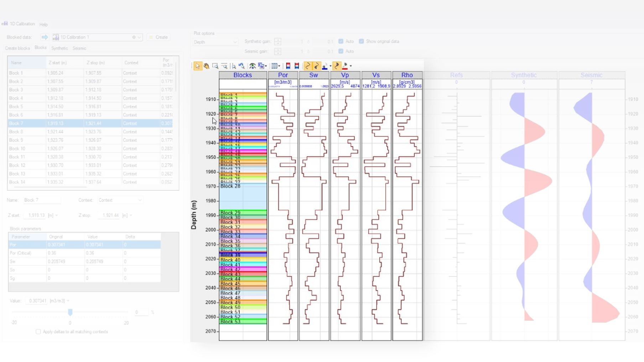The width and height of the screenshot is (644, 362).
Task: Click the Create button
Action: pyautogui.click(x=159, y=37)
